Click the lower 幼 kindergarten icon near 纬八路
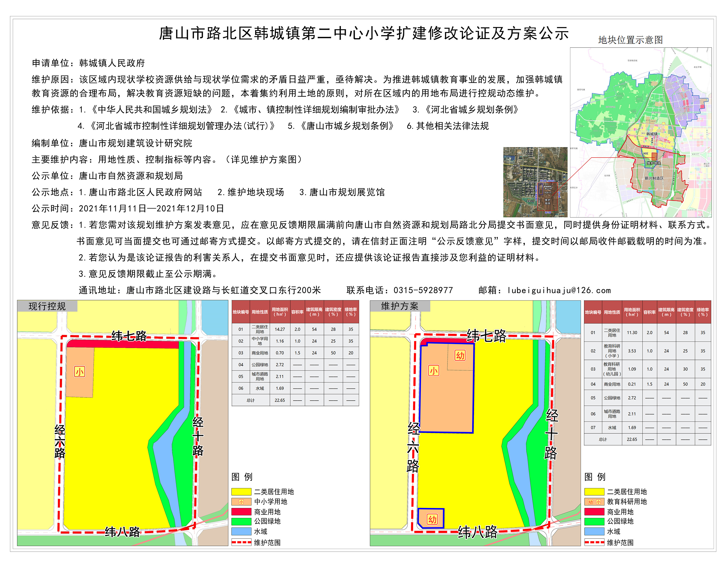The width and height of the screenshot is (728, 565). click(432, 519)
